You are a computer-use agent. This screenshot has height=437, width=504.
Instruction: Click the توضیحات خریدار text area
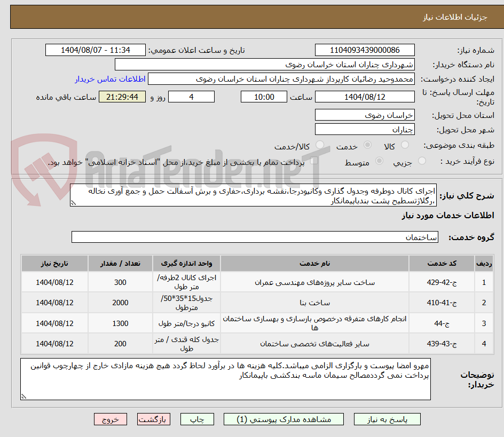(x=226, y=379)
